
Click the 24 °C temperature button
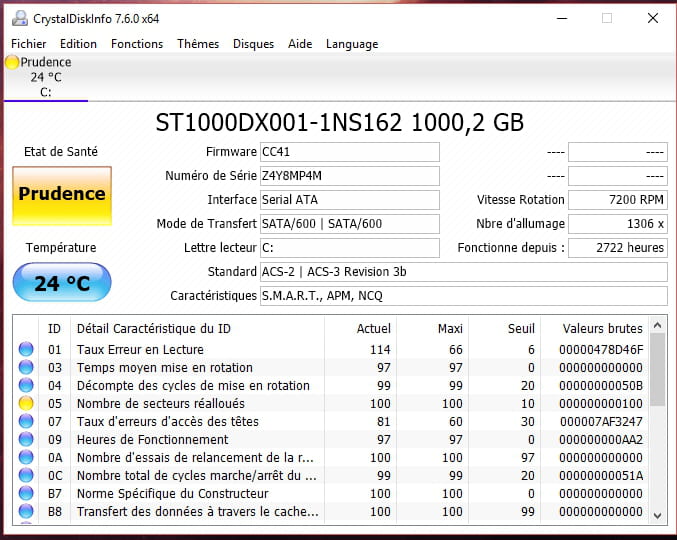pos(62,282)
